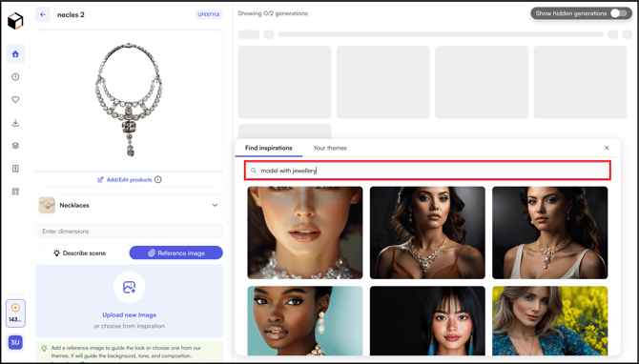The width and height of the screenshot is (639, 364).
Task: Open the history clock sidebar icon
Action: [x=15, y=77]
